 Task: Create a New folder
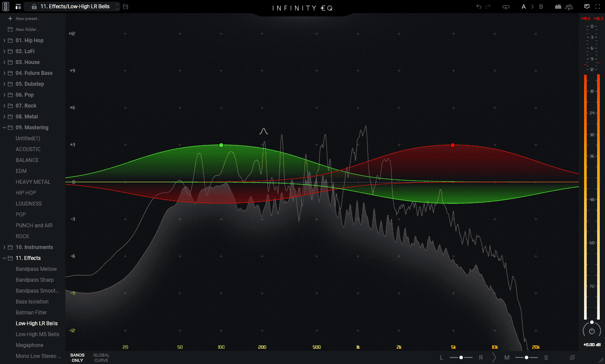[27, 30]
